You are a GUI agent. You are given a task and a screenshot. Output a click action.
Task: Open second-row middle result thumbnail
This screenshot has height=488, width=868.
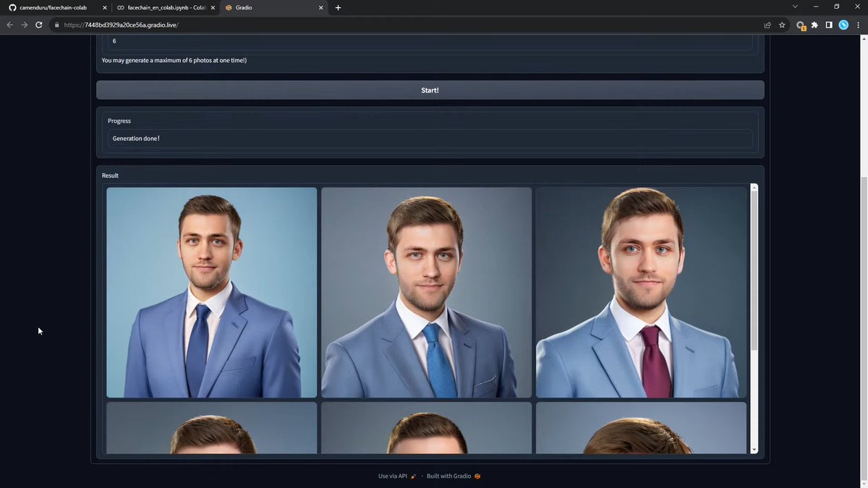point(426,428)
